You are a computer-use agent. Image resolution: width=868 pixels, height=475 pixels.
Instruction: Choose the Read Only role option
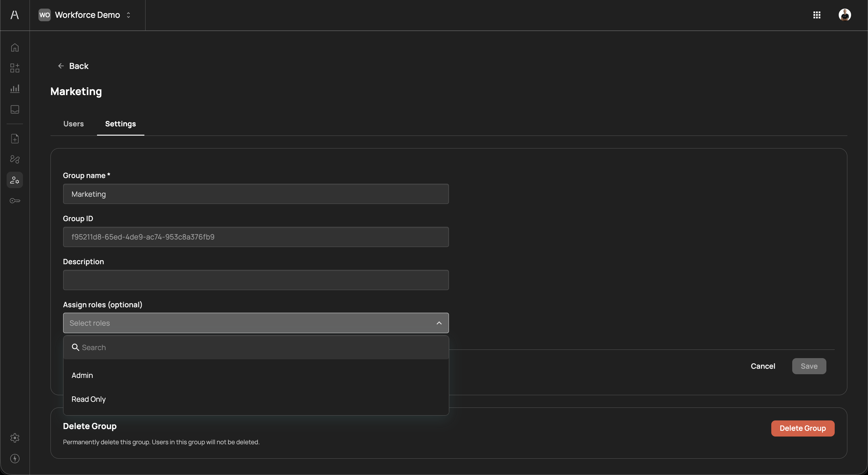[89, 399]
